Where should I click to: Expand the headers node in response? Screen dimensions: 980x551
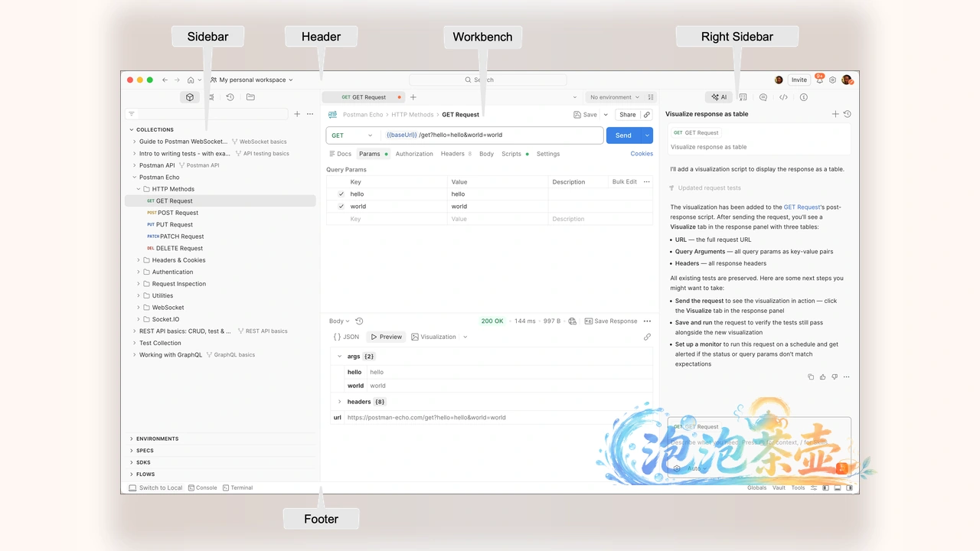340,402
